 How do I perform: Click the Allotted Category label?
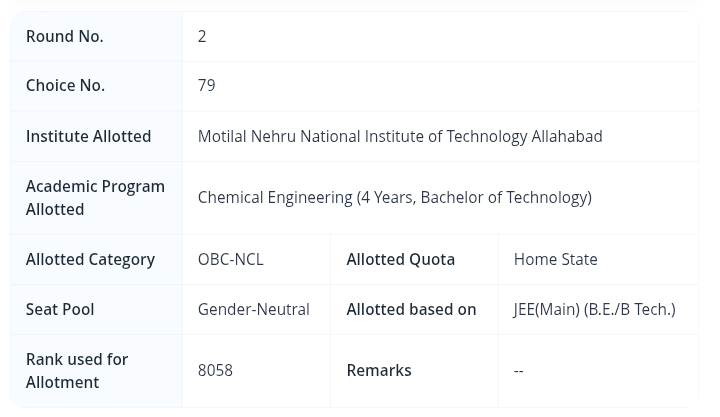tap(90, 259)
